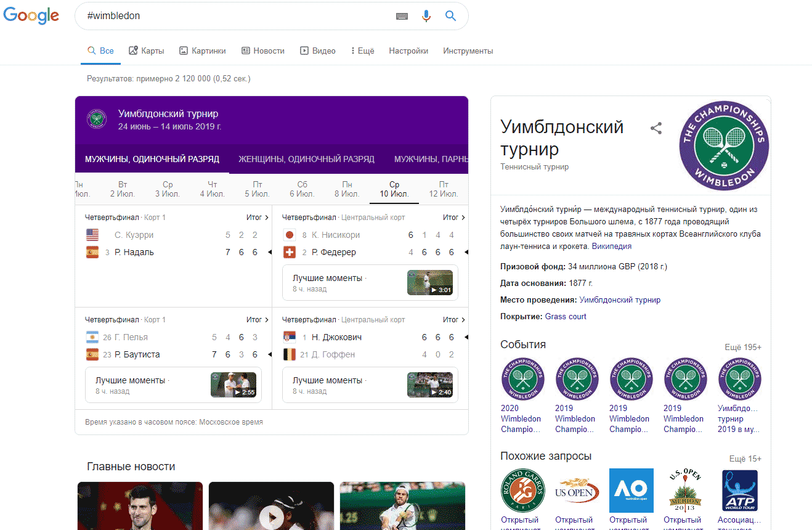This screenshot has height=530, width=812.
Task: Click the share icon in knowledge panel
Action: click(656, 128)
